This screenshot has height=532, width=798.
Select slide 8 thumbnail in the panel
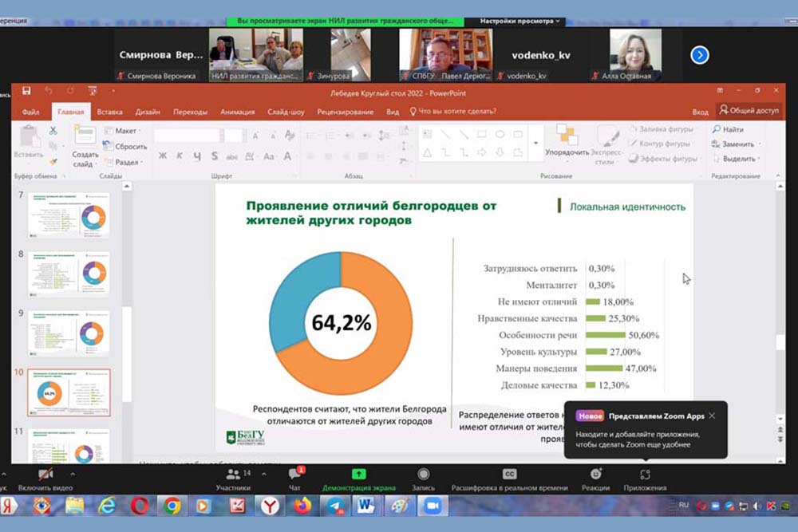click(68, 273)
